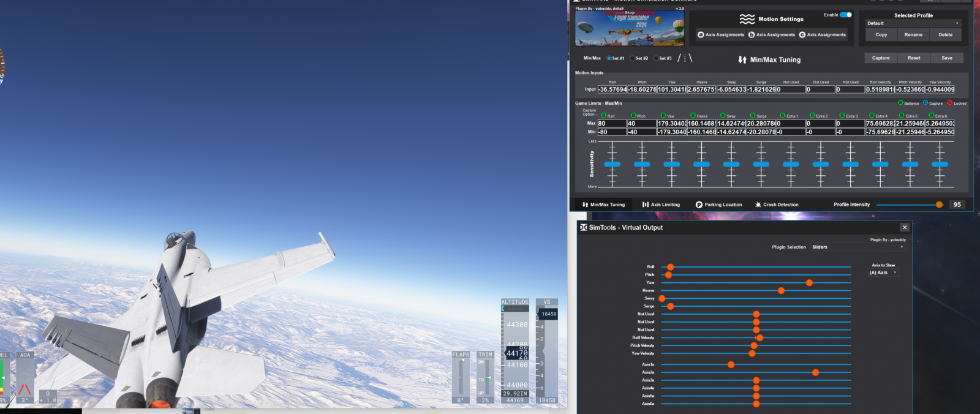The height and width of the screenshot is (414, 980).
Task: Switch to the Min/Max Tuning bottom tab
Action: (x=603, y=205)
